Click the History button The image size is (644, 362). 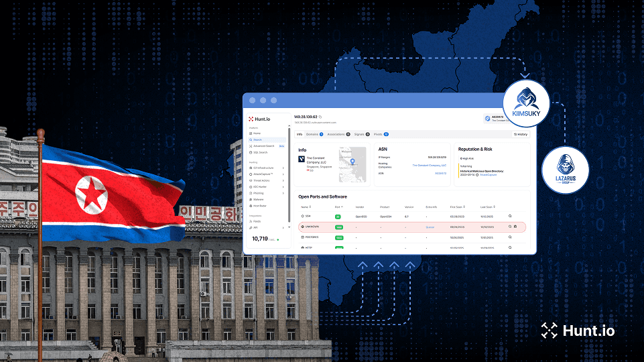coord(521,134)
